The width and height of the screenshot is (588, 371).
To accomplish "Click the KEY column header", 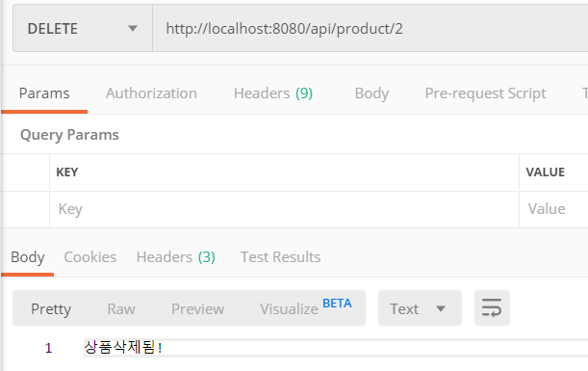I will coord(67,172).
